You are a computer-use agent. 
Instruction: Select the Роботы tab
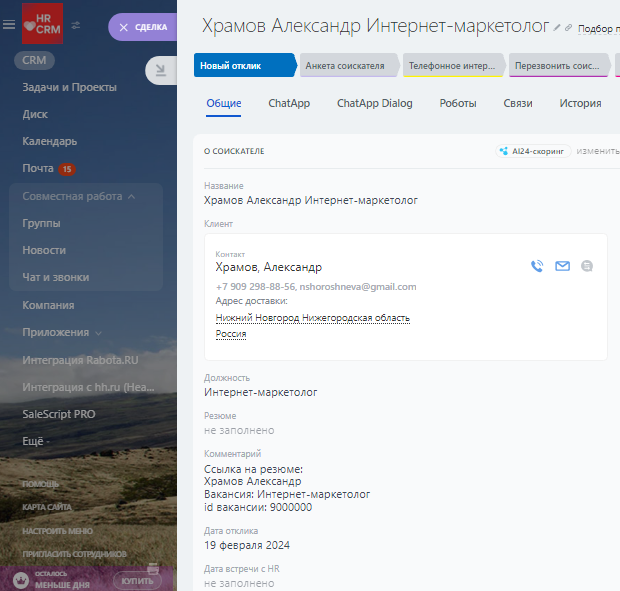coord(457,104)
